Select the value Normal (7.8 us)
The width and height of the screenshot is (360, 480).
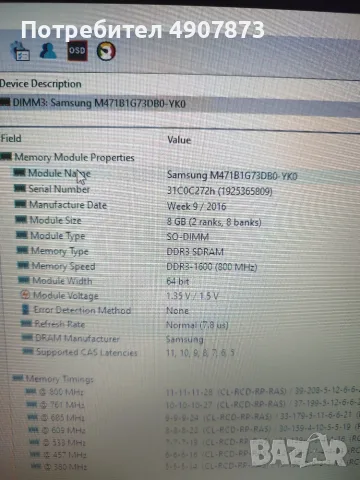pos(197,325)
